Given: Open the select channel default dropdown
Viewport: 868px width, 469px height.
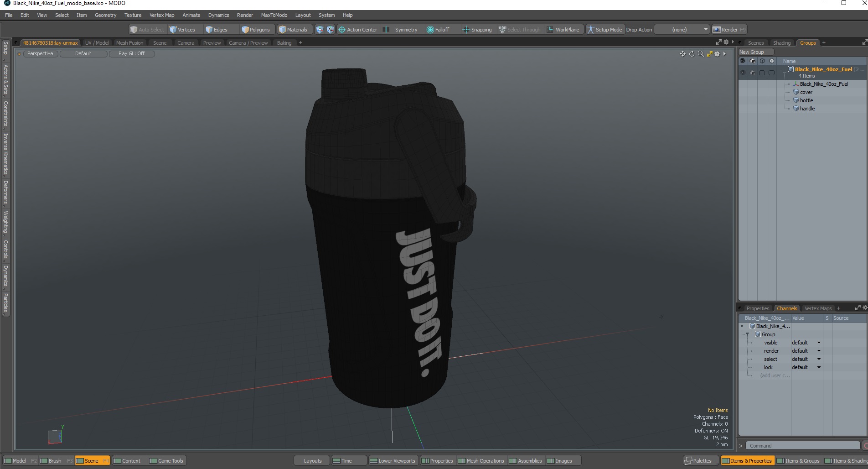Looking at the screenshot, I should (806, 359).
